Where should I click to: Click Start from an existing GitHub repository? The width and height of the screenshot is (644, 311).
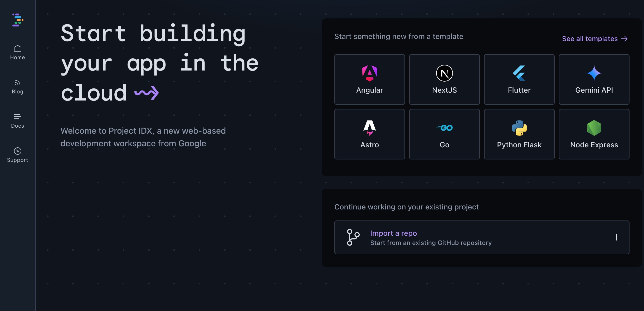tap(431, 243)
